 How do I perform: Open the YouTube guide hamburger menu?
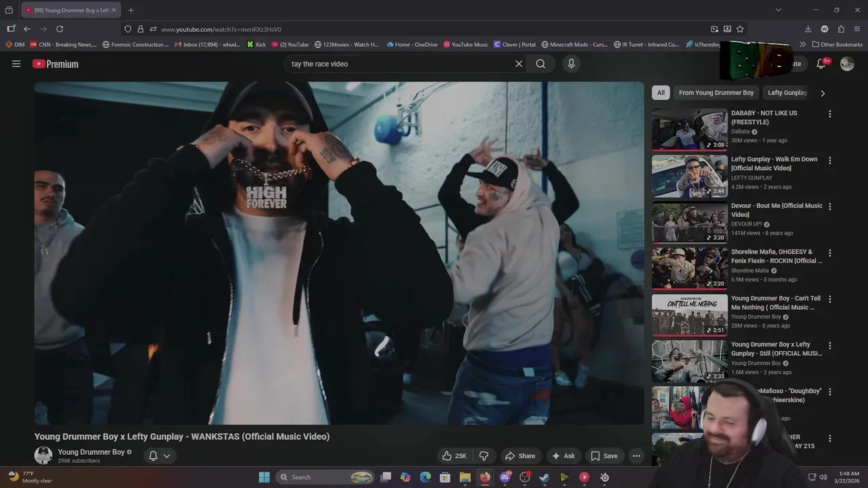16,64
